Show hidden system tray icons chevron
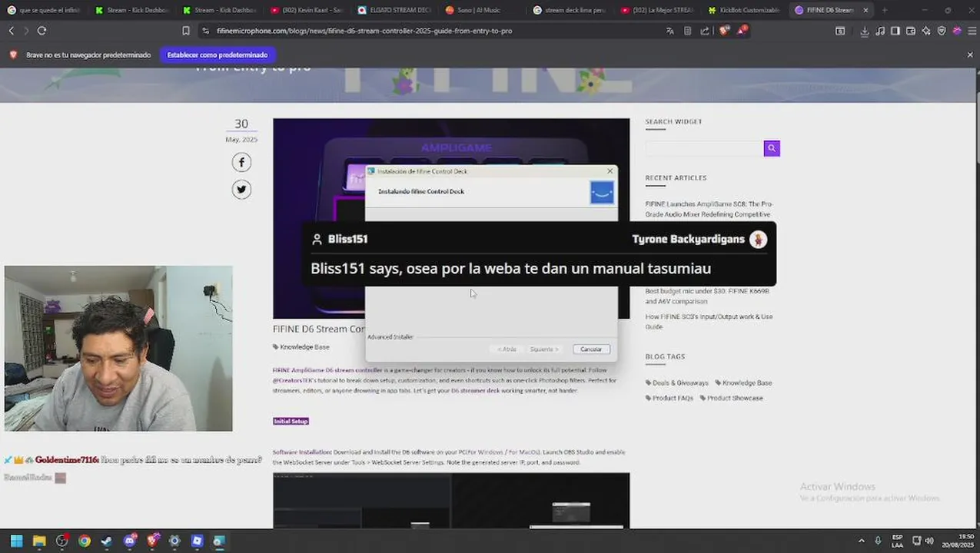 861,541
